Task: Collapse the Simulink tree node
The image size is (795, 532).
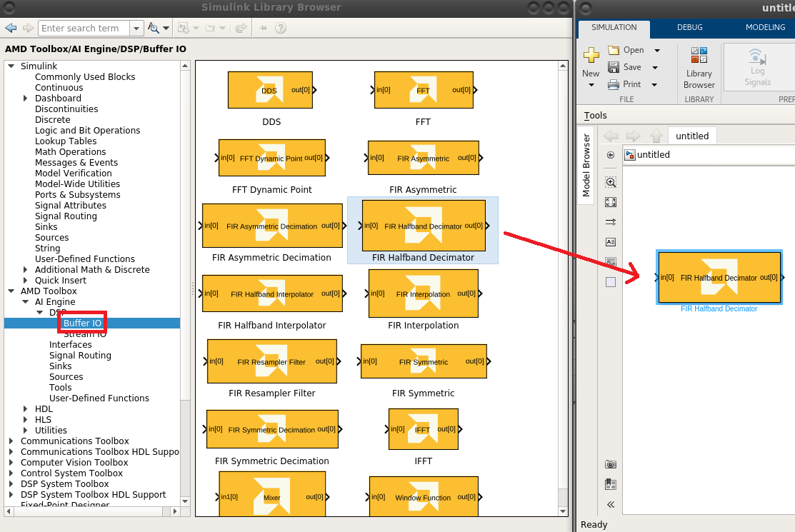Action: point(11,66)
